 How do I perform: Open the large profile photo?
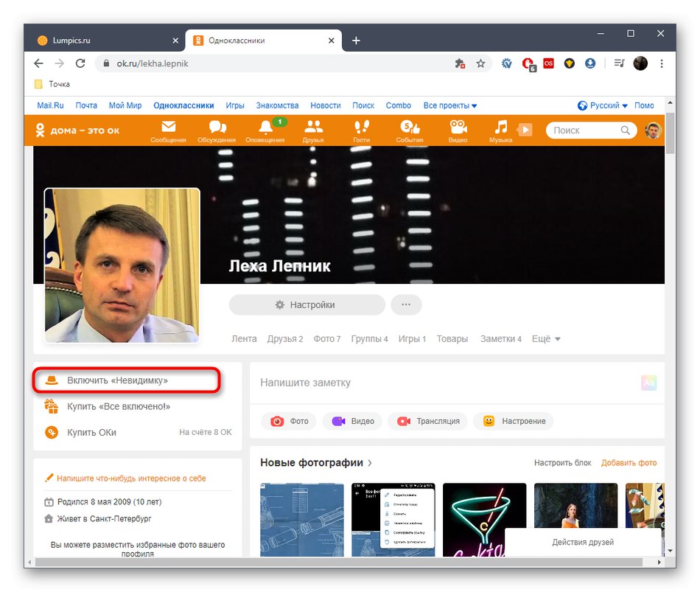pos(122,265)
